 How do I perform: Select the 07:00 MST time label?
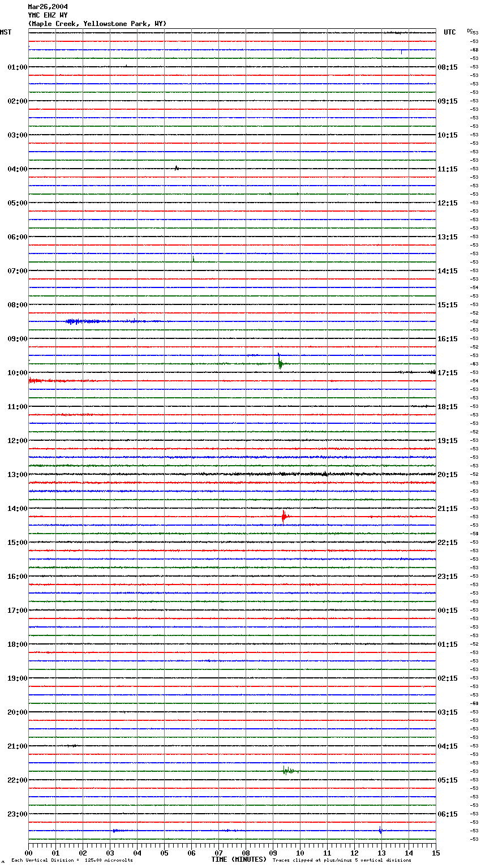[x=18, y=271]
